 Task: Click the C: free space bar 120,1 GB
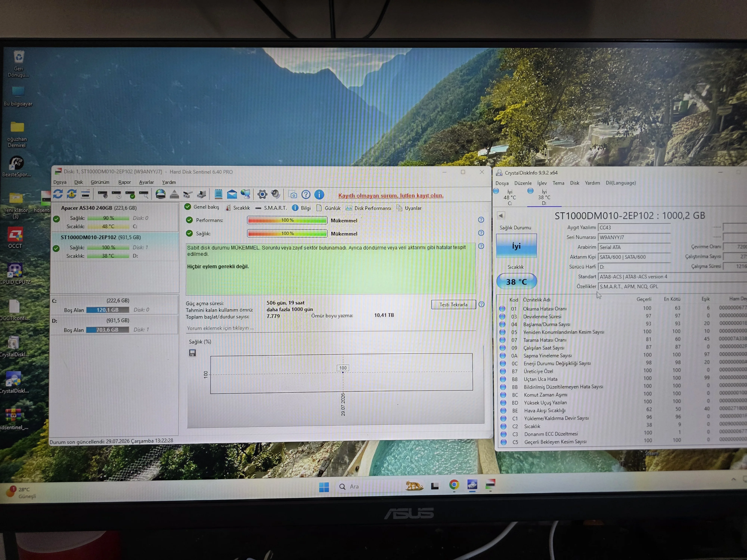coord(107,310)
